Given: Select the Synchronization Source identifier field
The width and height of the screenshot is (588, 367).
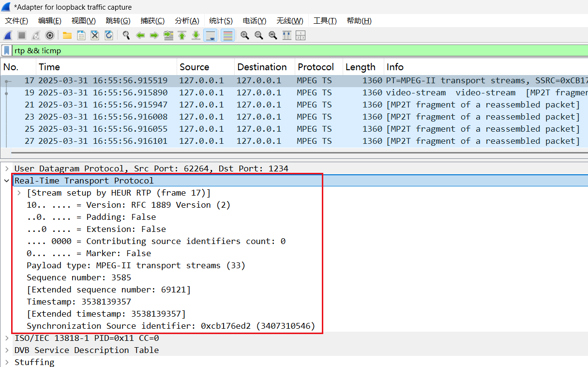Looking at the screenshot, I should click(171, 326).
